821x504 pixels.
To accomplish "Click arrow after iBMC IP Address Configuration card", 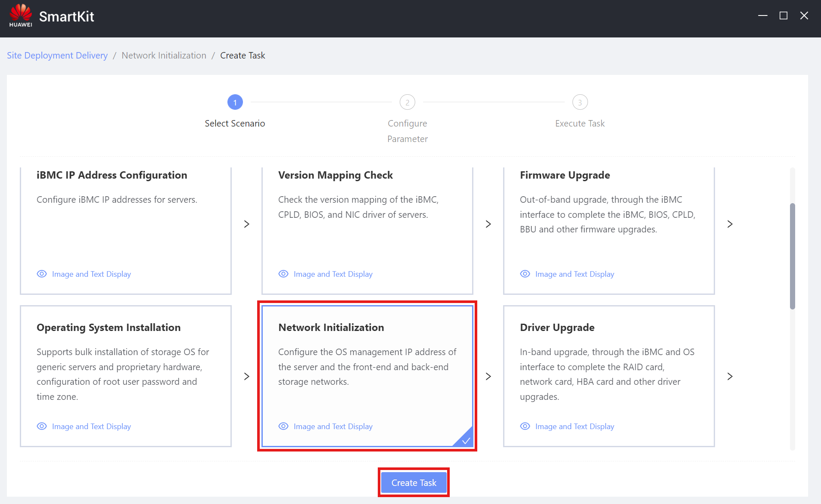I will point(247,224).
